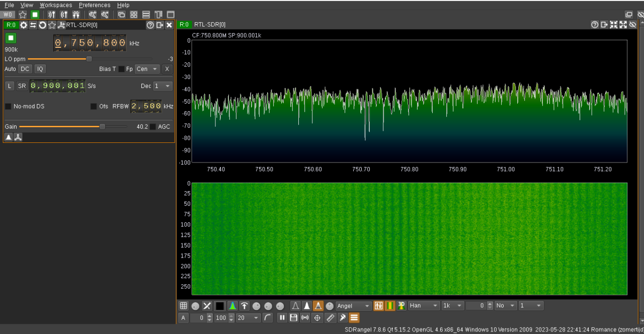Click the spectrum grid display icon

[x=184, y=306]
